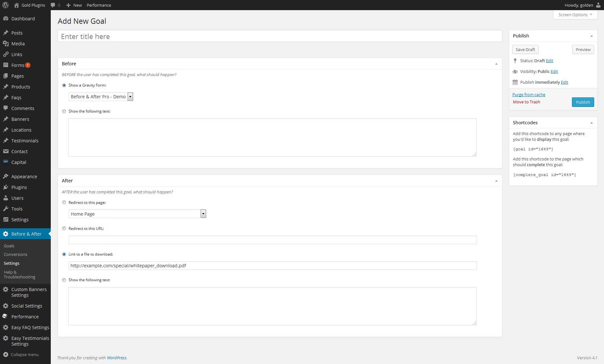
Task: Select 'Show the following text' in Before section
Action: click(64, 111)
